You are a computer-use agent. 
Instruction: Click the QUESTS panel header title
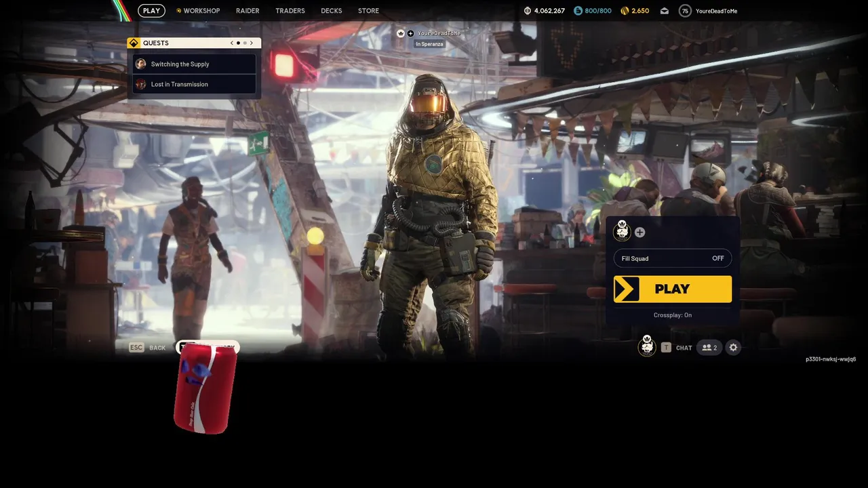tap(156, 43)
